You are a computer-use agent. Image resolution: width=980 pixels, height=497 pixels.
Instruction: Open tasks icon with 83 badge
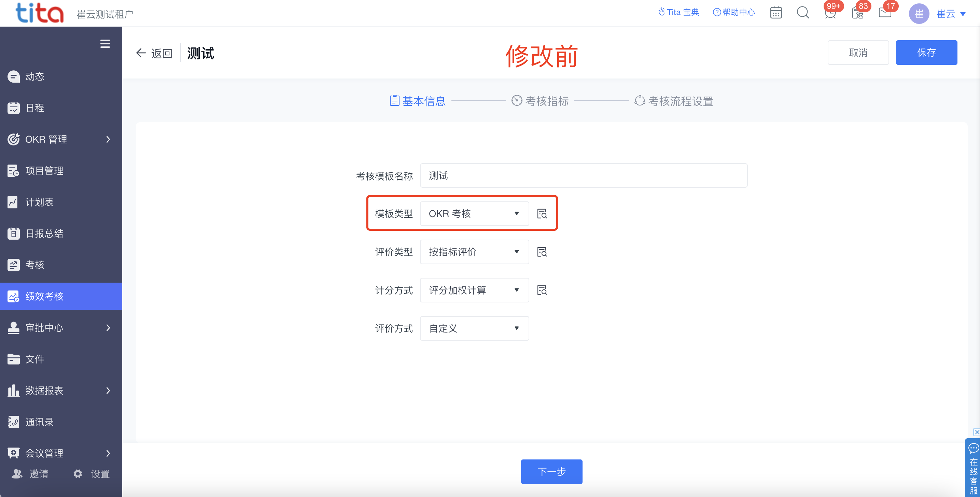click(857, 13)
